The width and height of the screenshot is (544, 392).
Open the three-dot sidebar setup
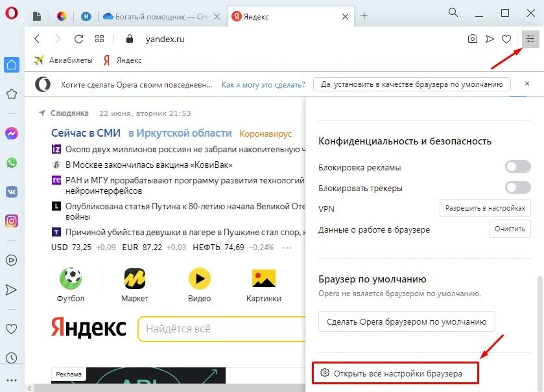coord(12,380)
